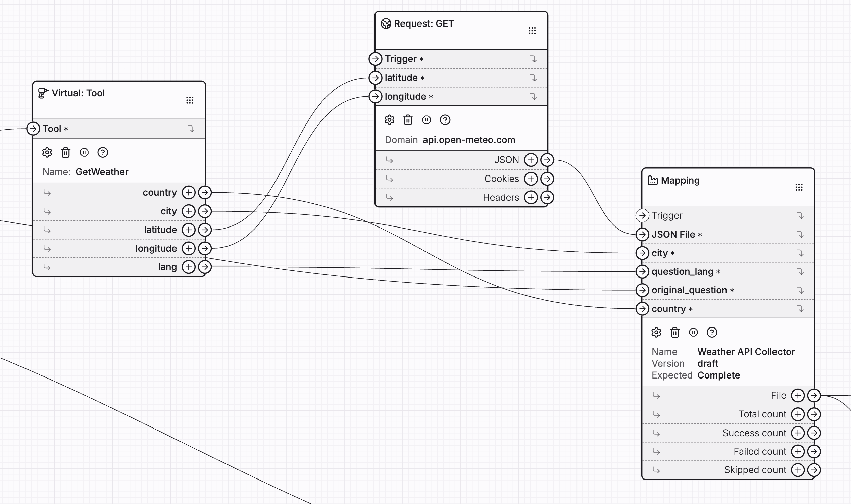
Task: Grab the grip dots on Request: GET node
Action: pos(532,30)
